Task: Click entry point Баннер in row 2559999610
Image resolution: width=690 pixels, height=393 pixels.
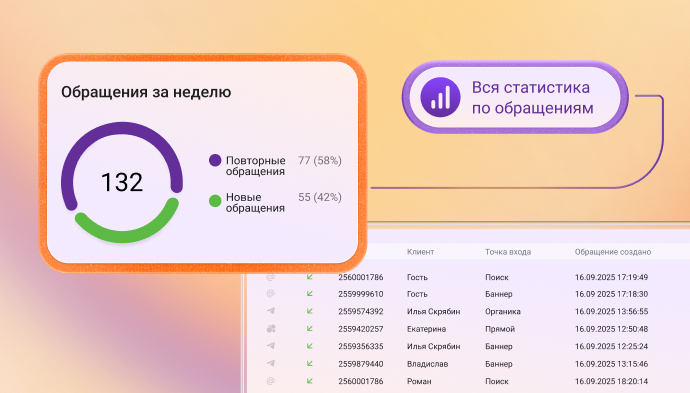Action: pos(499,294)
